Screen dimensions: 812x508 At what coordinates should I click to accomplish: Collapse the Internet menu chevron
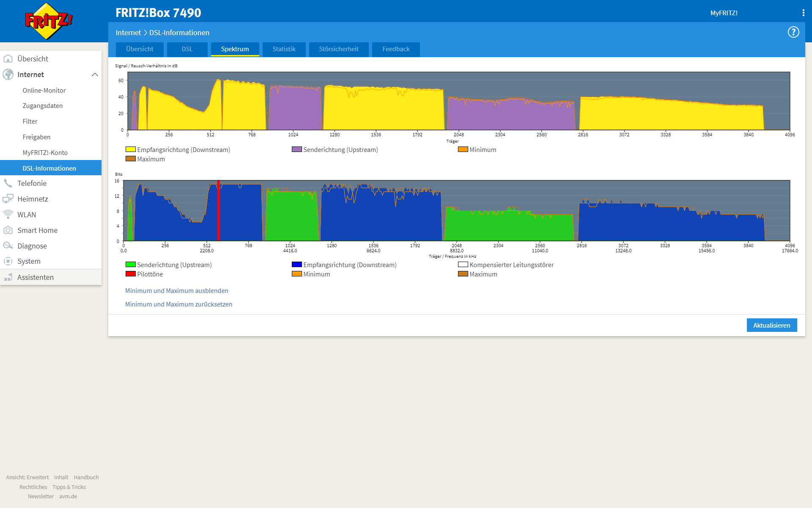pos(95,75)
